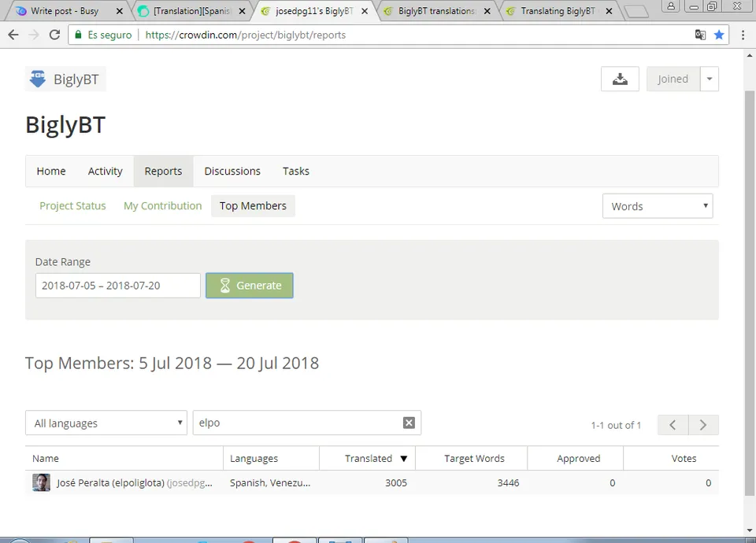Open the Google Translate page icon
The image size is (756, 543).
tap(700, 35)
